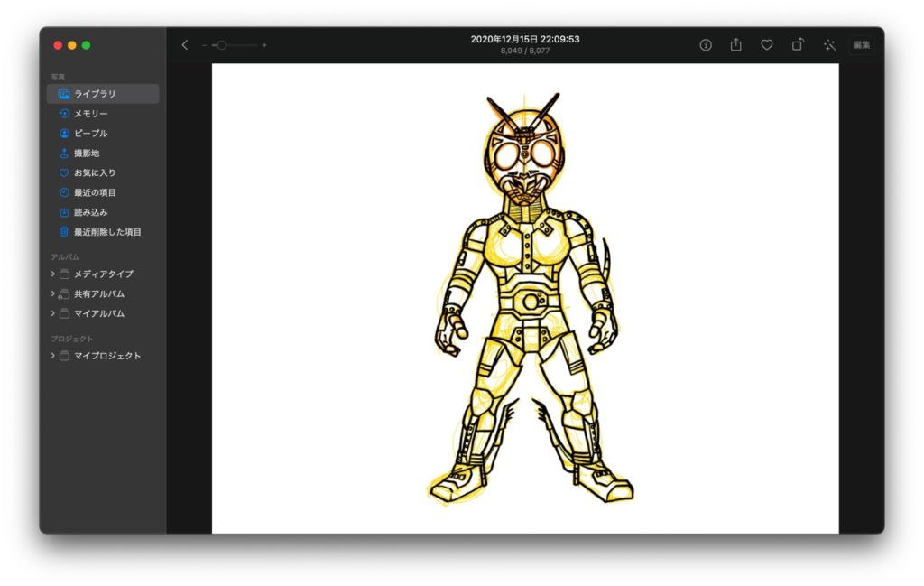Click the 編集 edit button
Screen dimensions: 924x586
(861, 45)
